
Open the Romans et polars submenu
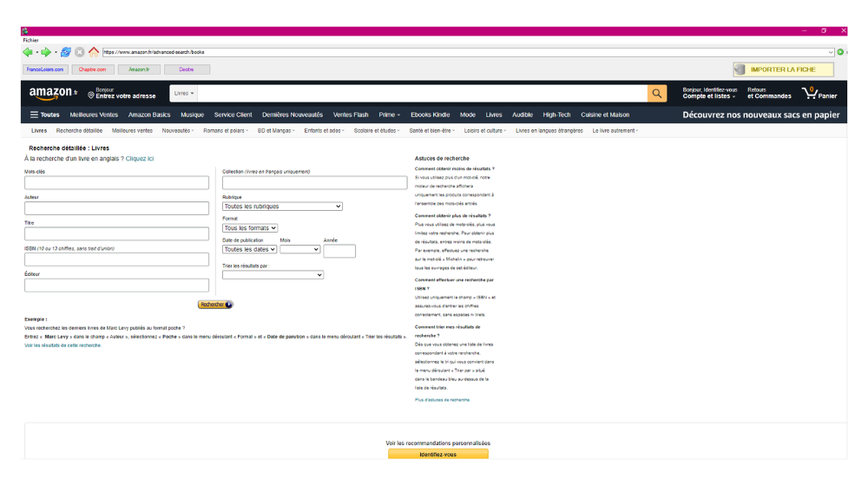(226, 131)
